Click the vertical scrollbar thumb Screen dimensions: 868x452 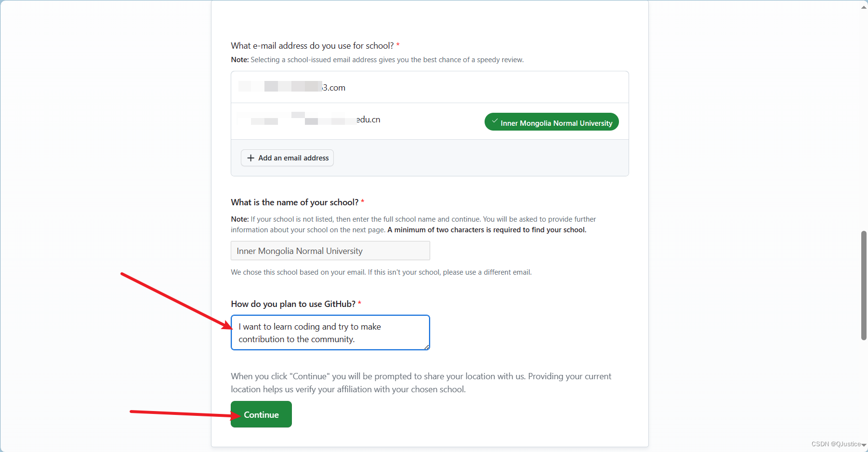(863, 284)
